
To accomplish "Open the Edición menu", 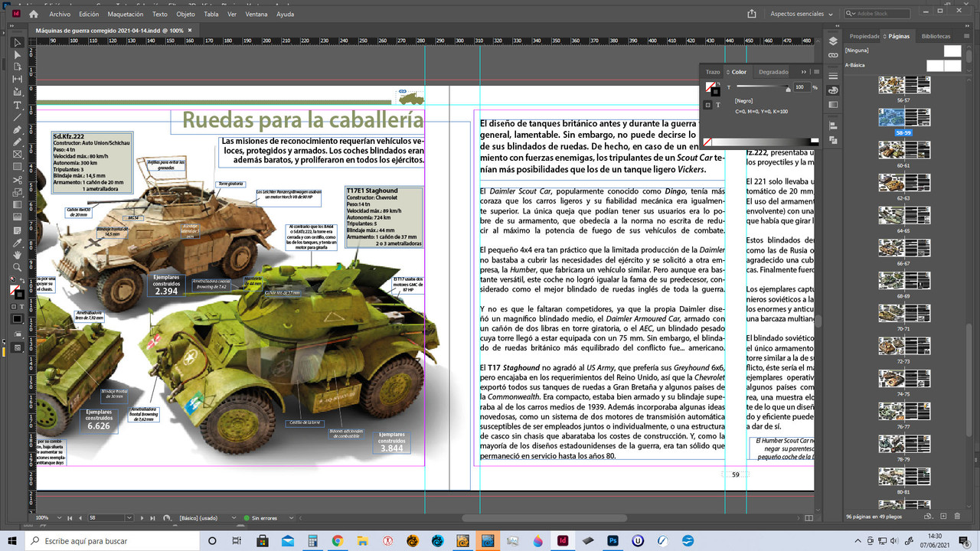I will pos(89,14).
